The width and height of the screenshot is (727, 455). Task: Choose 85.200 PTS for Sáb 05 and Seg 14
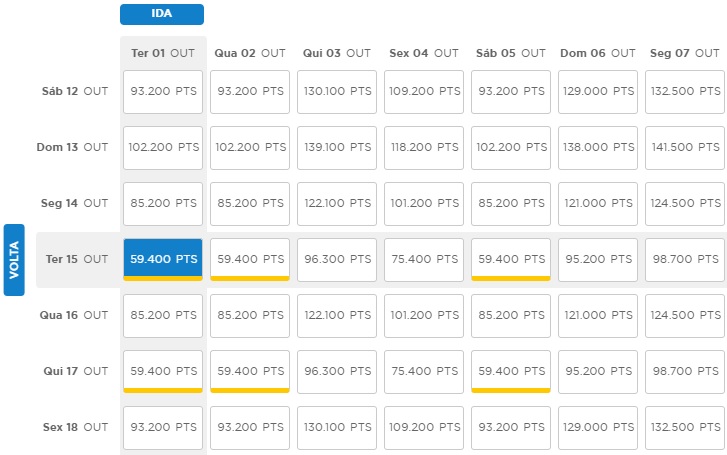[510, 203]
